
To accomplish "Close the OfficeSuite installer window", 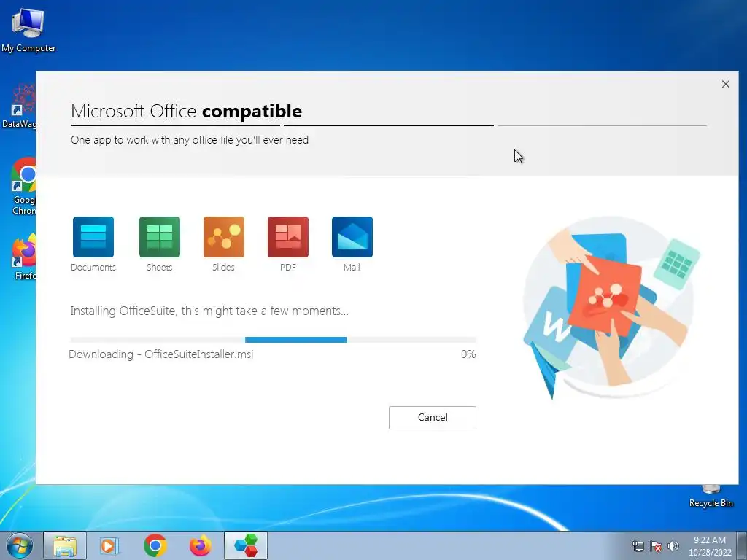I will [x=726, y=85].
